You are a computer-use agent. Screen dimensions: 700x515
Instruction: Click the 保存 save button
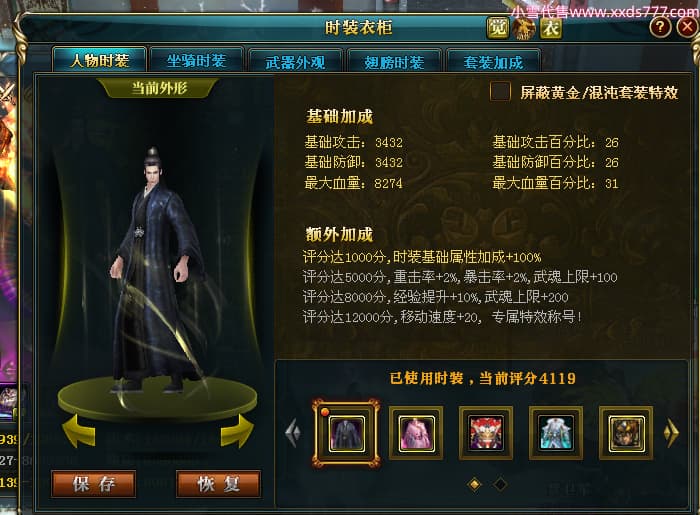click(x=94, y=484)
